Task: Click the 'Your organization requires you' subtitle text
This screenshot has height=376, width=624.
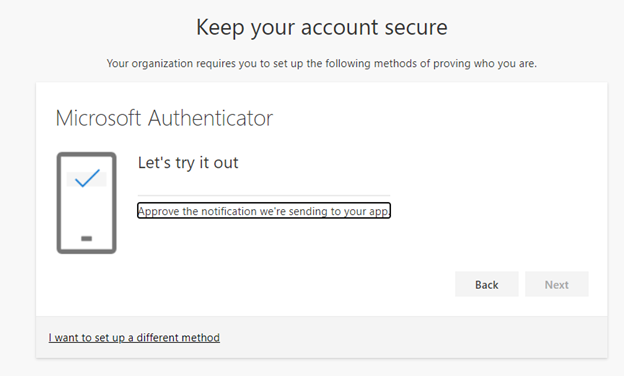Action: point(322,63)
